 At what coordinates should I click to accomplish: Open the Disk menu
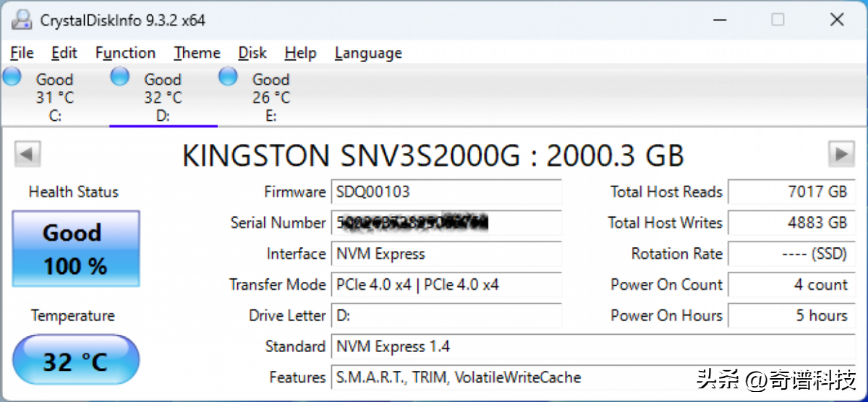point(252,53)
